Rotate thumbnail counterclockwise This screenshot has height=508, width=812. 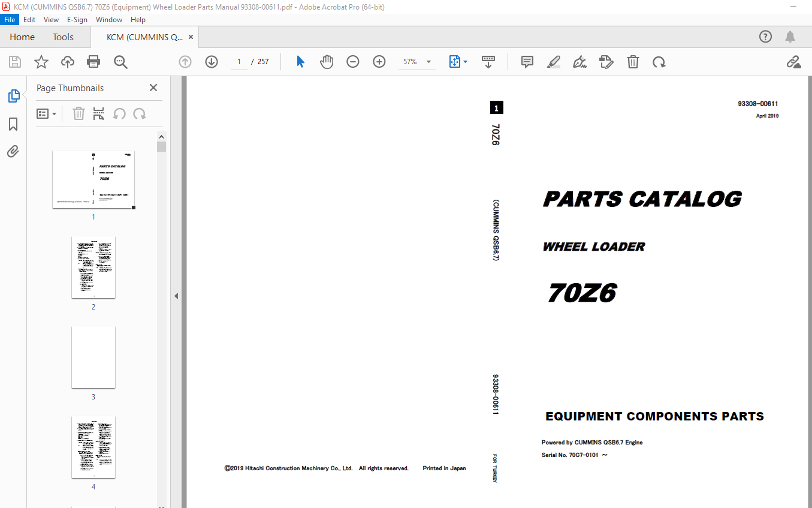click(x=119, y=113)
